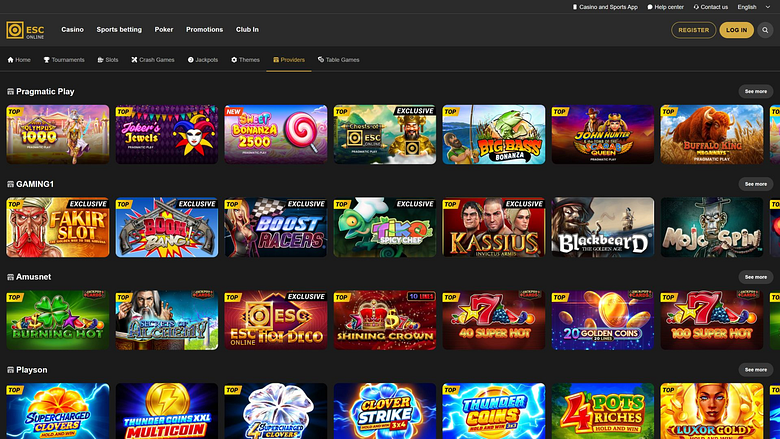Open Sweet Bonanza 2500 game
Image resolution: width=780 pixels, height=439 pixels.
pyautogui.click(x=276, y=134)
